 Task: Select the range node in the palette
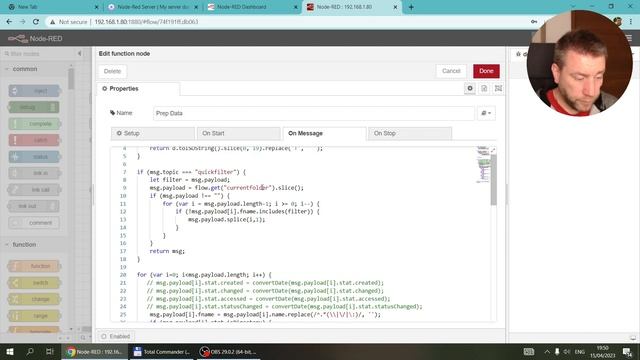[34, 316]
